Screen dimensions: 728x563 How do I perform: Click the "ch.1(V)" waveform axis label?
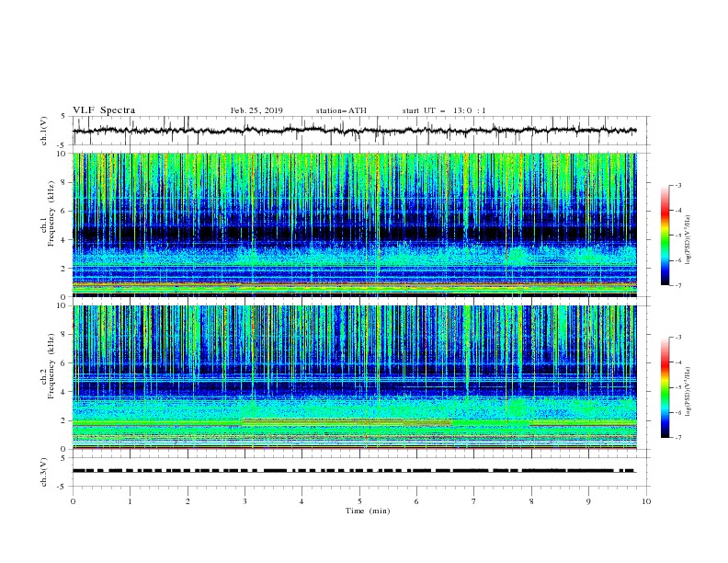[x=44, y=131]
